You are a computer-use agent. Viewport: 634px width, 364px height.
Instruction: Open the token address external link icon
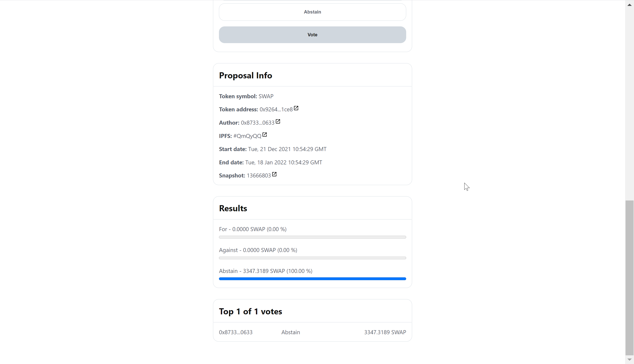296,108
